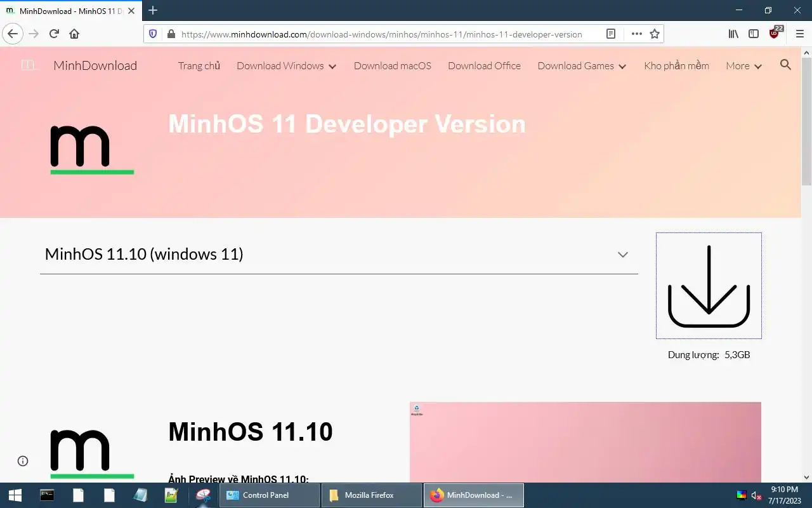
Task: Click the MinhOS 11 Developer Version title
Action: (x=347, y=123)
